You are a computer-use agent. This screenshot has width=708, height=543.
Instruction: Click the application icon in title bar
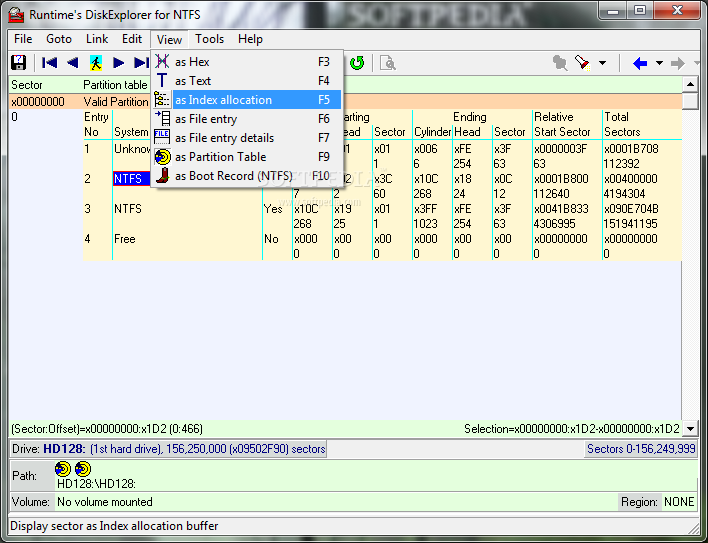17,15
